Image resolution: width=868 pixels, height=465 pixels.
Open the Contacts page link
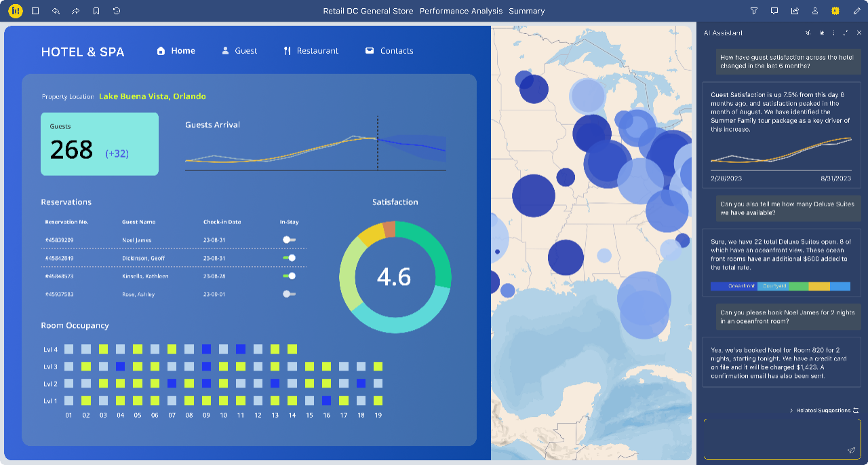coord(389,50)
